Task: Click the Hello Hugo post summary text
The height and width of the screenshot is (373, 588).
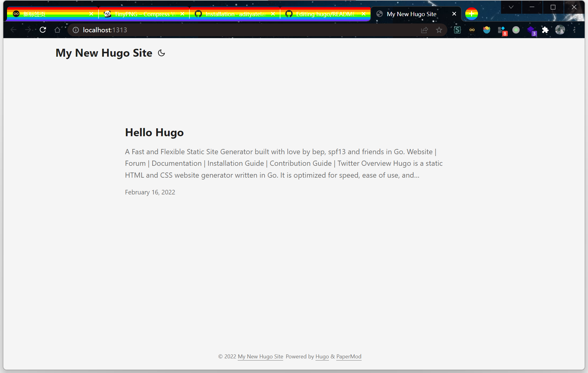Action: 284,163
